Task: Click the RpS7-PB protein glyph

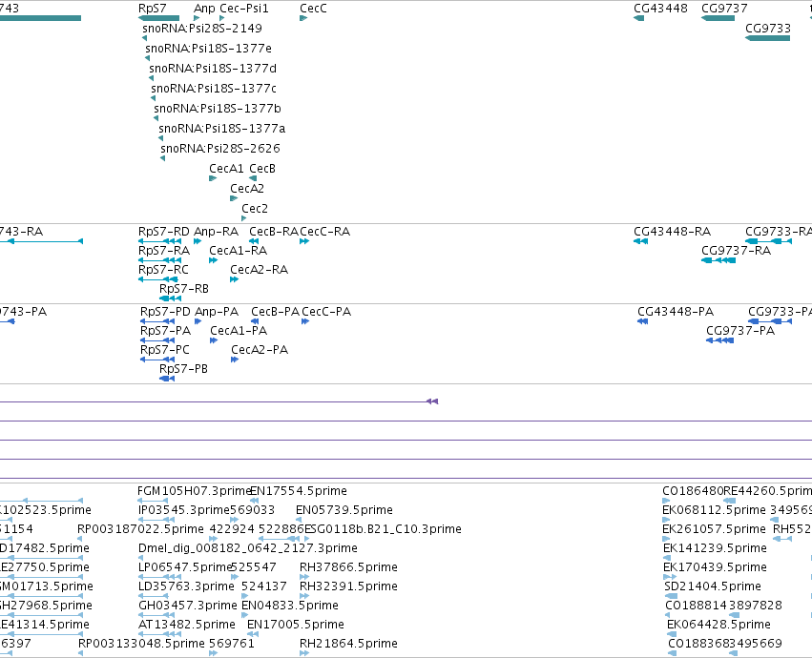Action: (x=167, y=379)
